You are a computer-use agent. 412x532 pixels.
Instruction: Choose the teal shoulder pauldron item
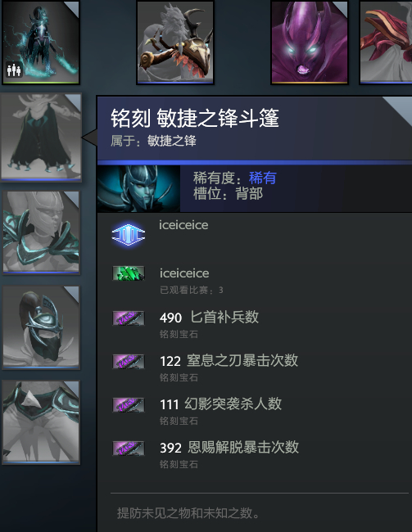click(x=41, y=232)
